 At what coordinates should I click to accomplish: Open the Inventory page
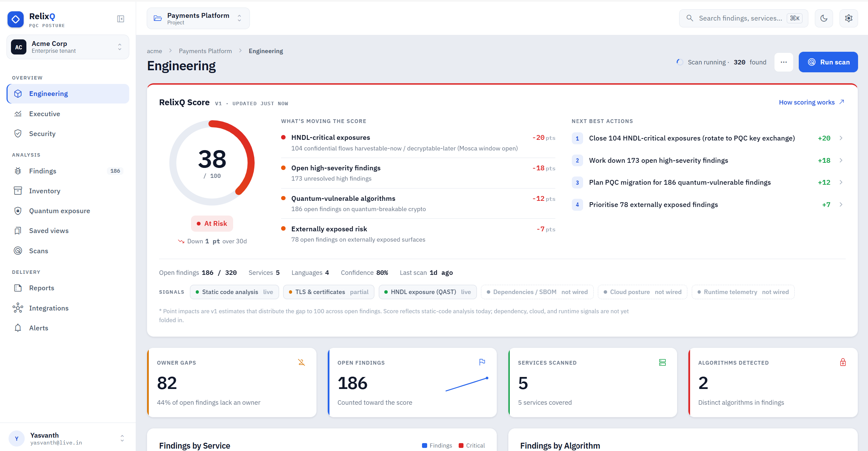68,191
